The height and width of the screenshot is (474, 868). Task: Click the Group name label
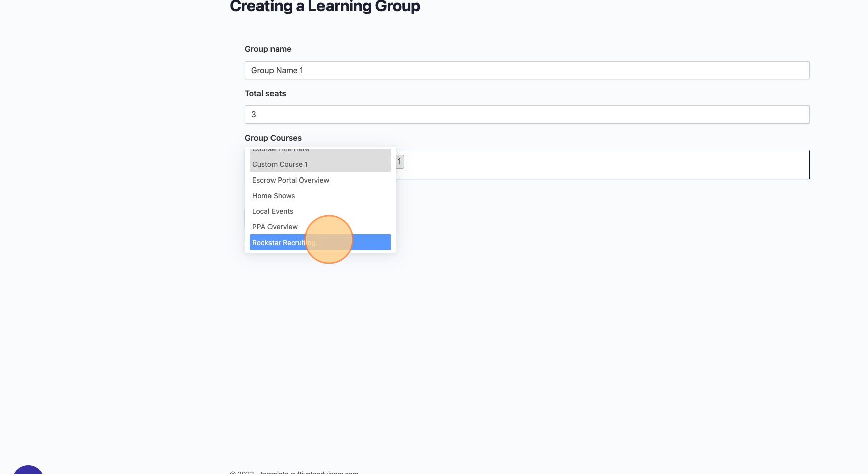point(268,49)
